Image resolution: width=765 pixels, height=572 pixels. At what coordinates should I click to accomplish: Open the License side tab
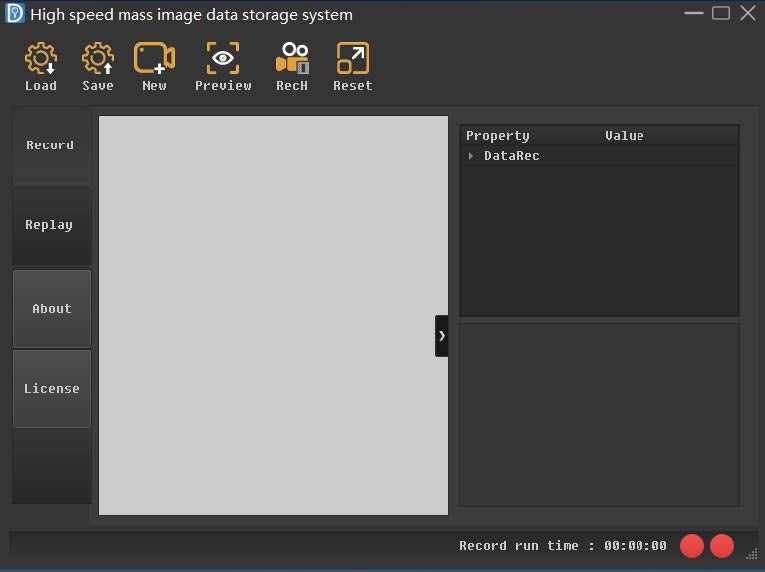(51, 388)
